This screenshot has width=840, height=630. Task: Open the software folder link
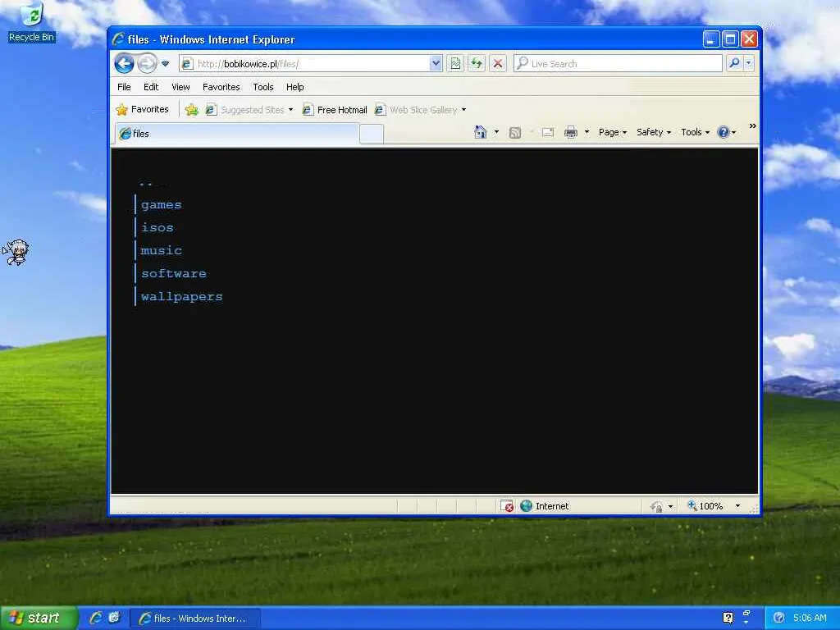(174, 273)
